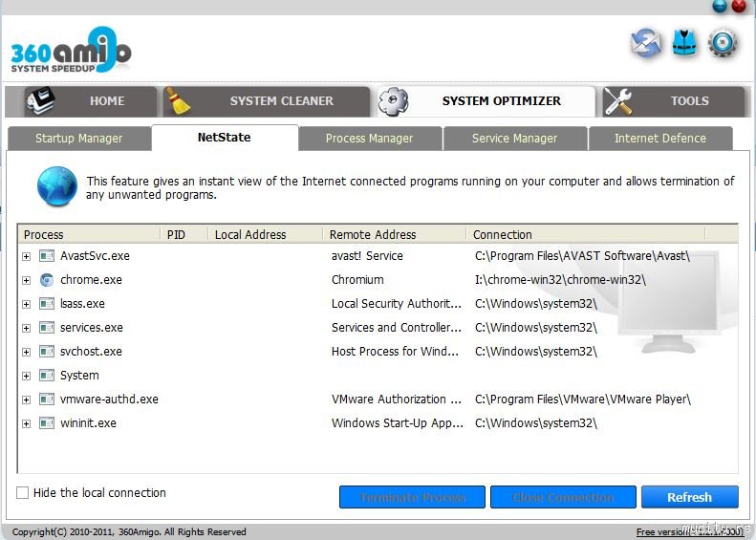Screen dimensions: 756x540
Task: Select the System process row
Action: tap(377, 375)
